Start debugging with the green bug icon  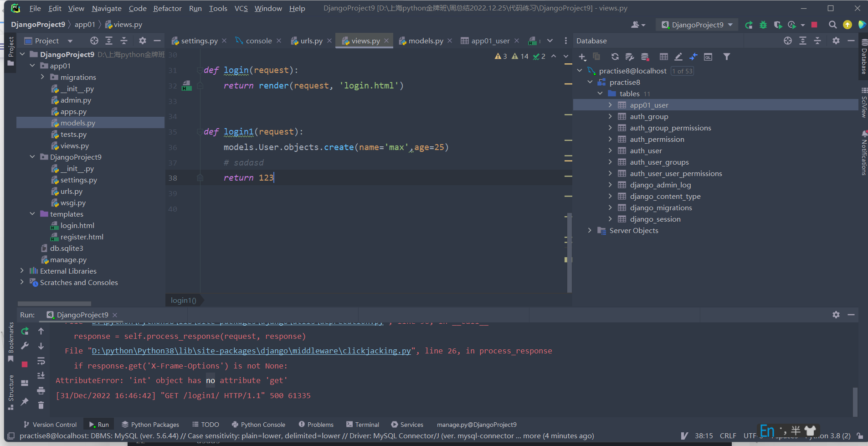[x=763, y=25]
